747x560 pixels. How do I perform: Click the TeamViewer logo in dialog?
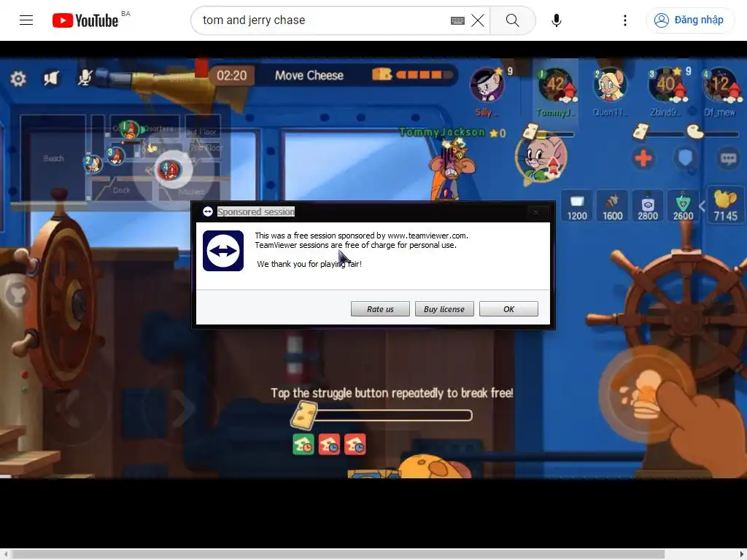point(223,251)
